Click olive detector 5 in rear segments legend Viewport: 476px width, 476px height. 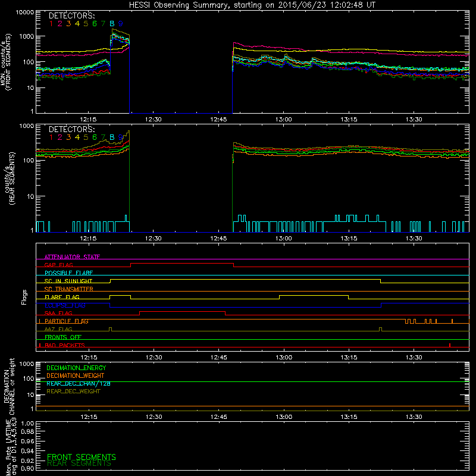click(86, 137)
